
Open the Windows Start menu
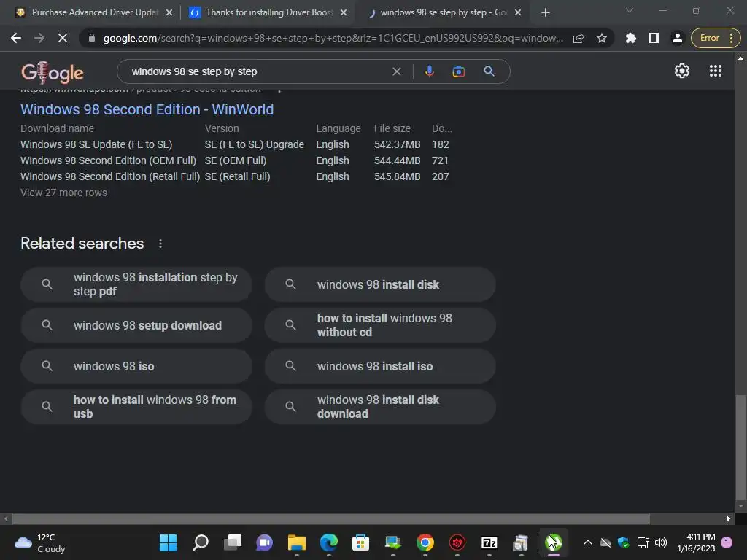tap(168, 542)
